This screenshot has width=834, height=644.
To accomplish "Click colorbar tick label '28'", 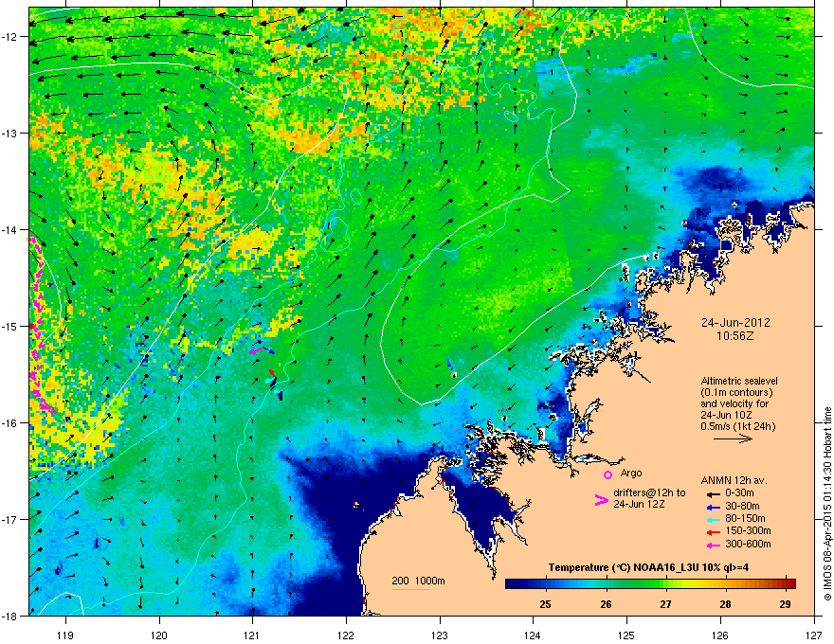I will click(726, 604).
